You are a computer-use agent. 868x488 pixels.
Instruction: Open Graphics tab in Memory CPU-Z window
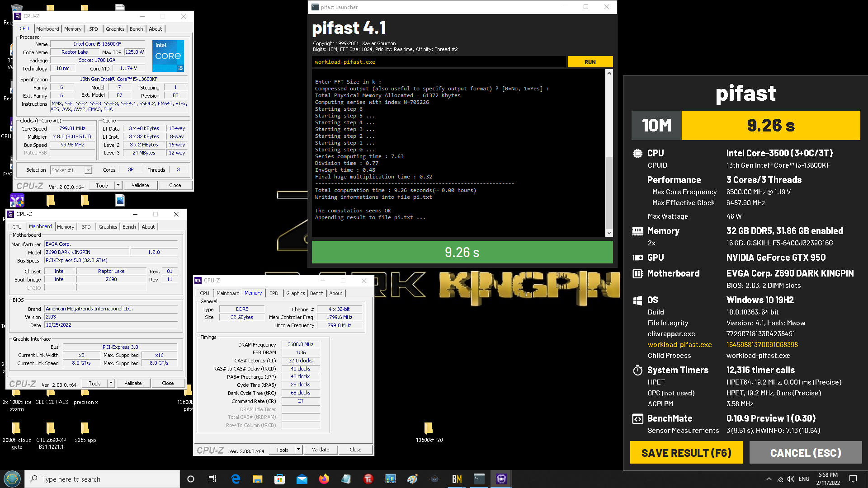(296, 293)
